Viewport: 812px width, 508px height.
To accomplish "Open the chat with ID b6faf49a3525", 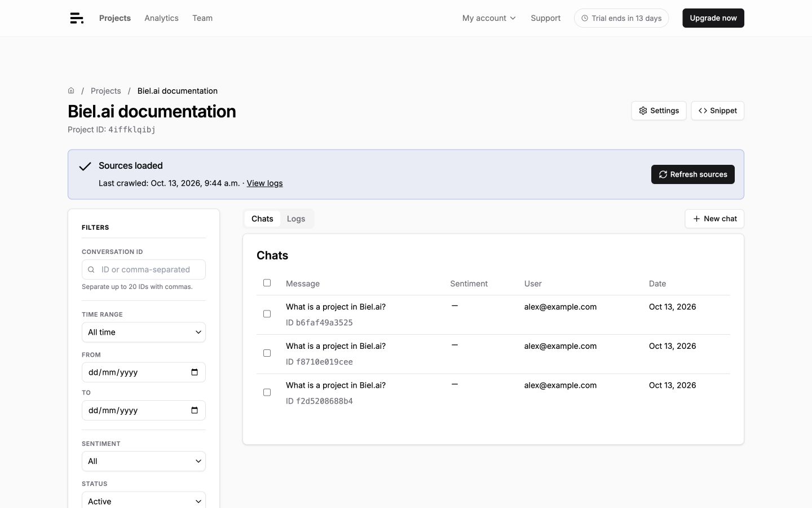I will 336,307.
